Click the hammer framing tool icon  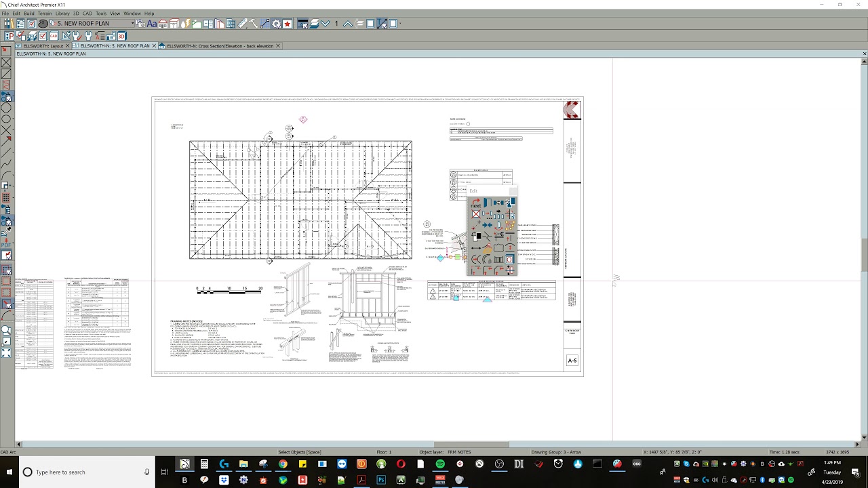tap(254, 24)
